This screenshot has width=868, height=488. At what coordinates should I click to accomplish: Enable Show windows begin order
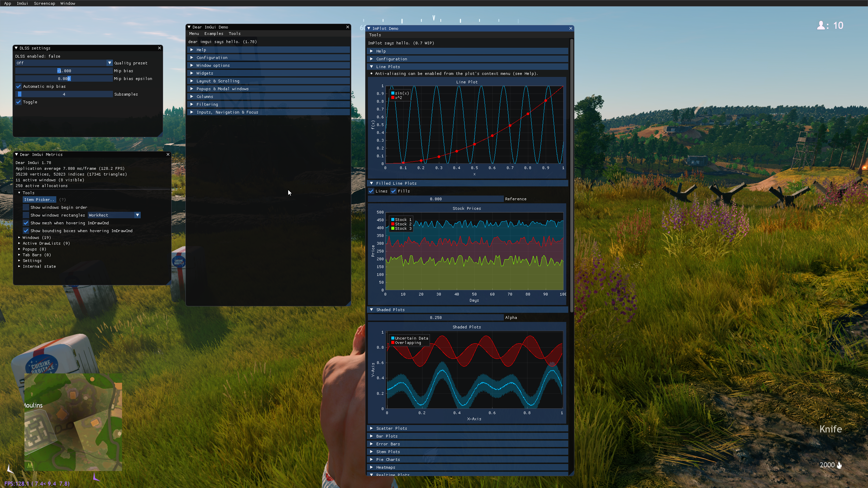(26, 207)
